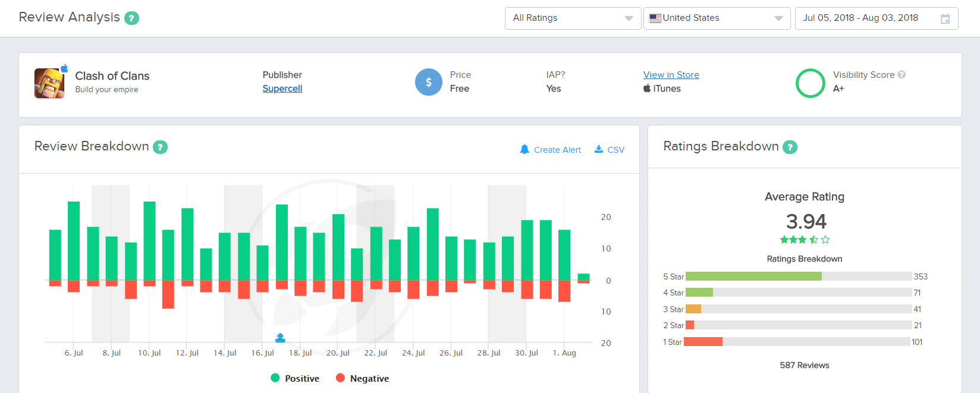
Task: Click the Review Analysis heading
Action: (x=70, y=17)
